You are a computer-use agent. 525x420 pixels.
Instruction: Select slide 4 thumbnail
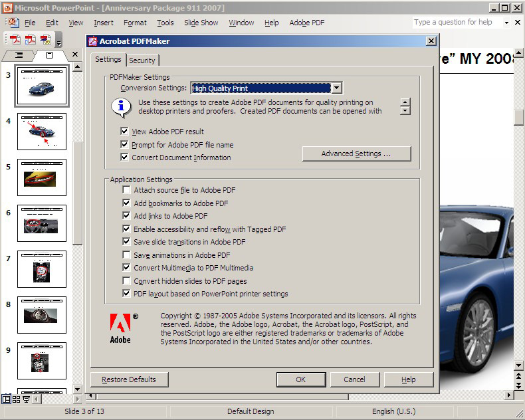(42, 132)
